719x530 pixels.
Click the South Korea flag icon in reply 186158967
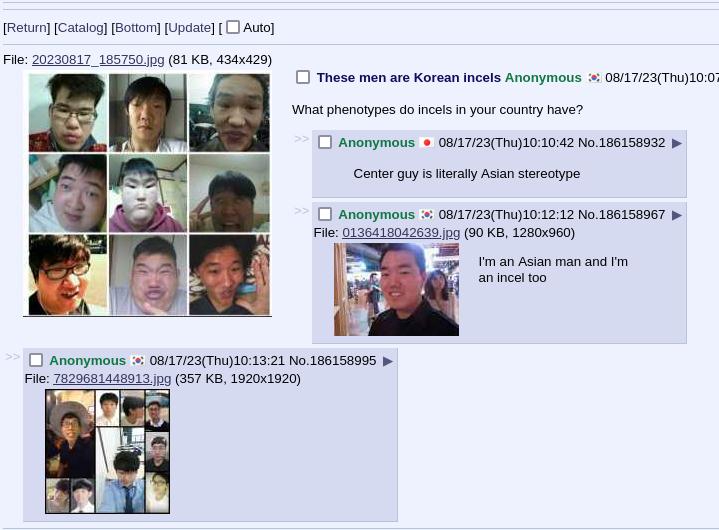(x=427, y=215)
